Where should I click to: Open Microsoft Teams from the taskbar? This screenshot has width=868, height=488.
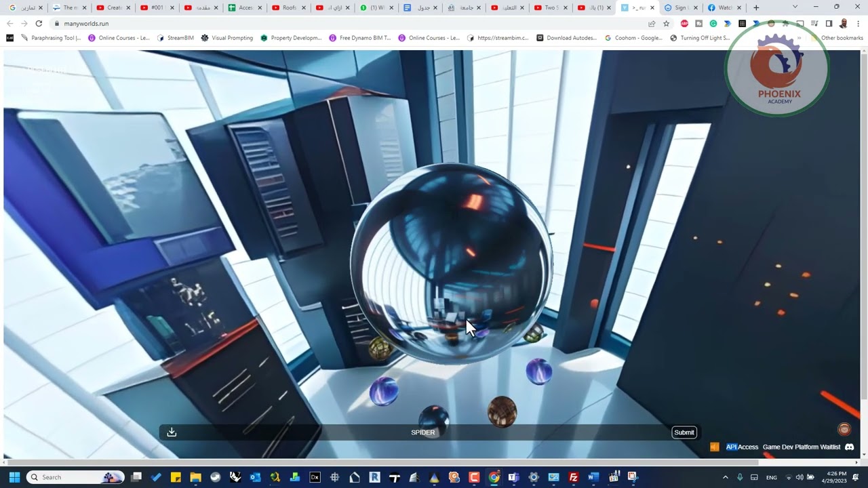[x=513, y=477]
